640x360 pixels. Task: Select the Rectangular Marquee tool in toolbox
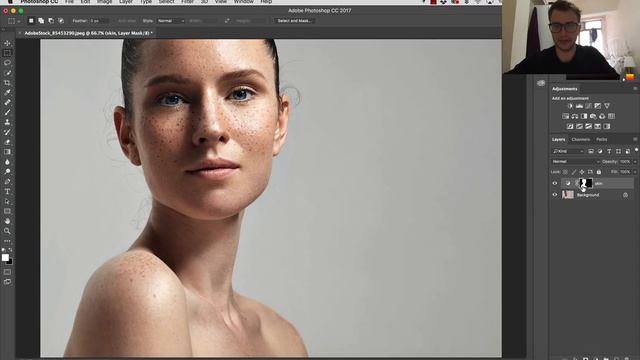[7, 53]
